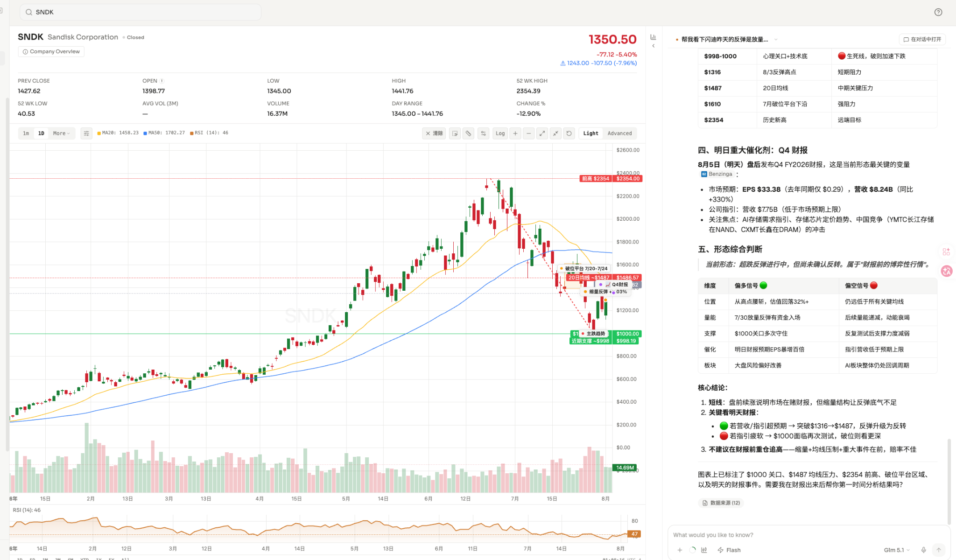Select the ruler measure drawing tool
Screen dimensions: 956x560
[x=468, y=133]
